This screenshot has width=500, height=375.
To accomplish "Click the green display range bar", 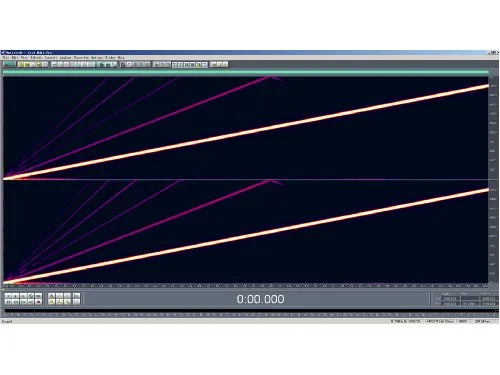I will click(246, 72).
